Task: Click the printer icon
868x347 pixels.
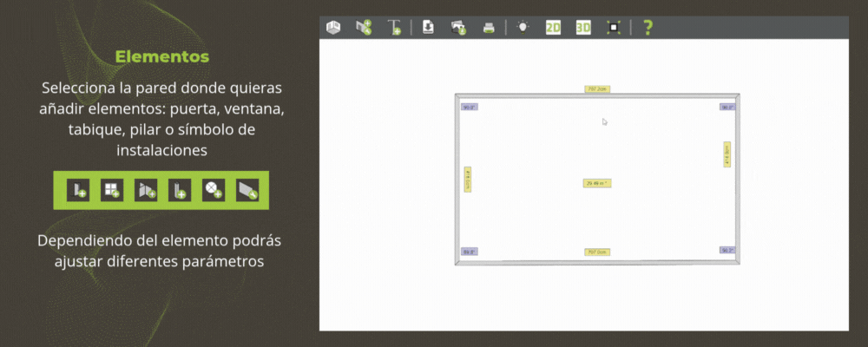Action: coord(489,27)
